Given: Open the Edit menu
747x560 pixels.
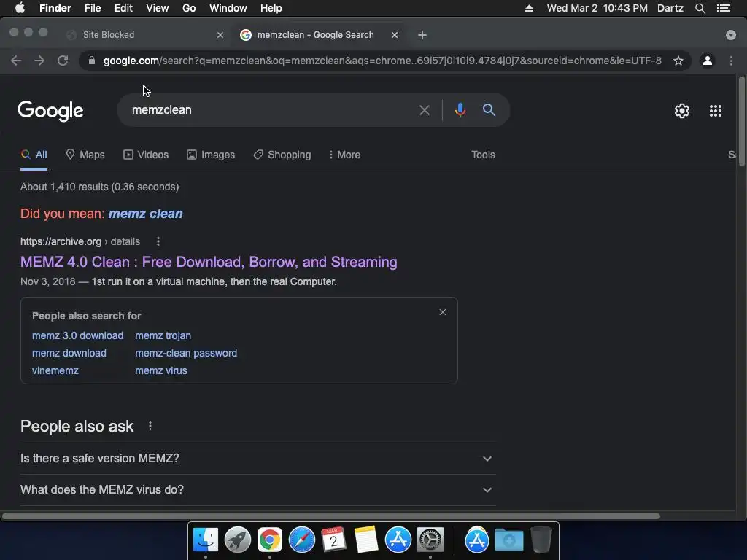Looking at the screenshot, I should coord(123,8).
